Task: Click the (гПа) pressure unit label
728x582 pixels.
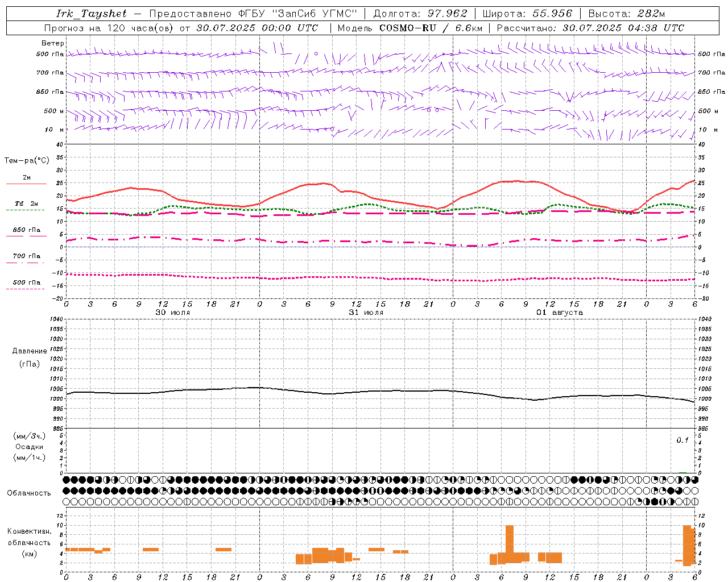Action: [30, 364]
